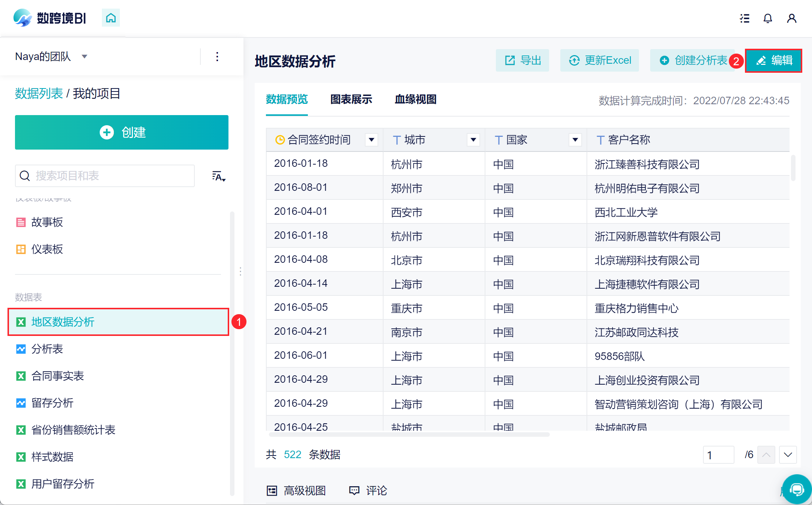Open the user profile icon
This screenshot has height=505, width=812.
coord(791,18)
